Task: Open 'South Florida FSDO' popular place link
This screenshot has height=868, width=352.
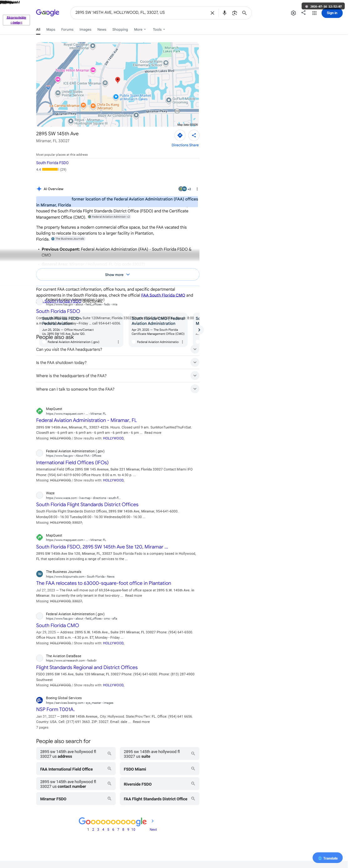Action: (52, 163)
